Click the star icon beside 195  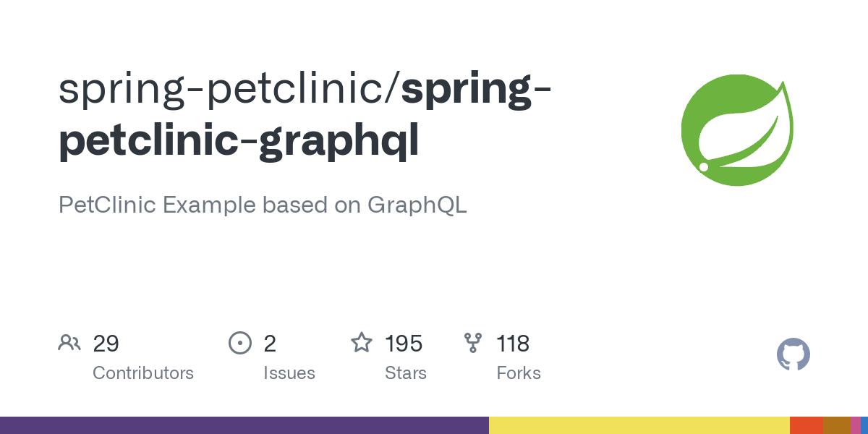(x=362, y=342)
